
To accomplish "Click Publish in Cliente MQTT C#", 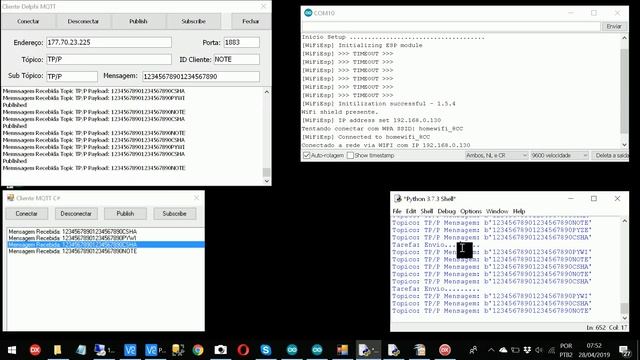I will coord(125,213).
